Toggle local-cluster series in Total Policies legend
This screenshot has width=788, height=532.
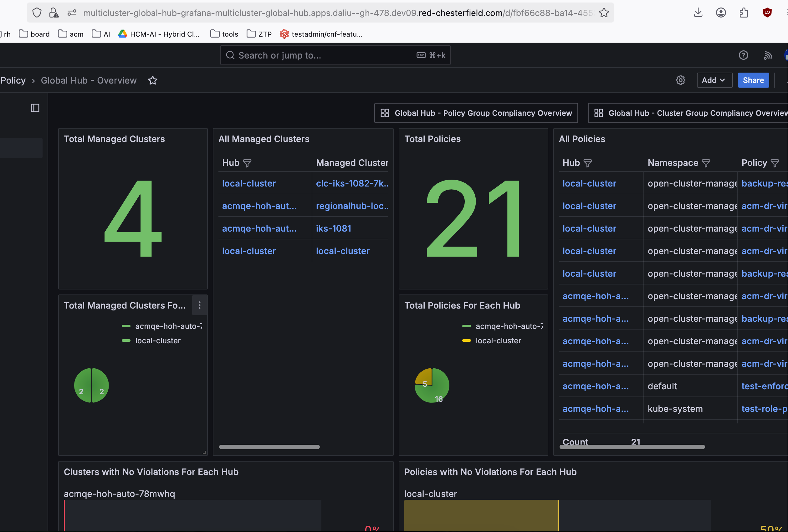pyautogui.click(x=498, y=341)
